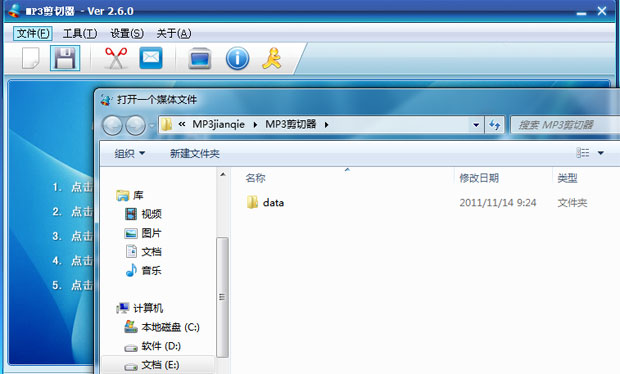This screenshot has height=374, width=620.
Task: Click the MP3 cutter app title icon
Action: (x=15, y=10)
